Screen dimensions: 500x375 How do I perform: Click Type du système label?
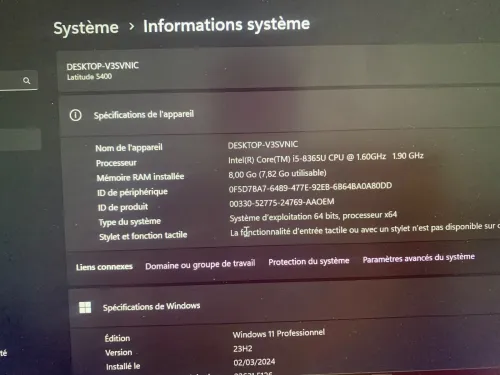[130, 222]
